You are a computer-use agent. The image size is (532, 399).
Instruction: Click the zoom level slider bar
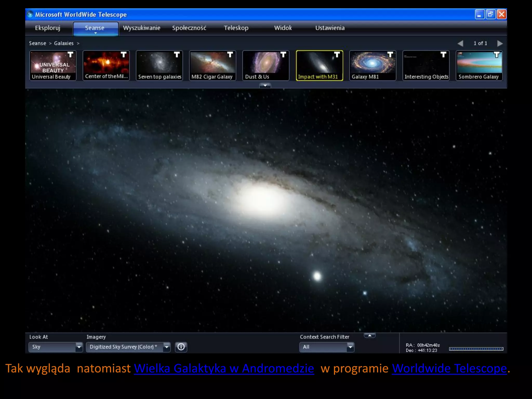coord(476,349)
